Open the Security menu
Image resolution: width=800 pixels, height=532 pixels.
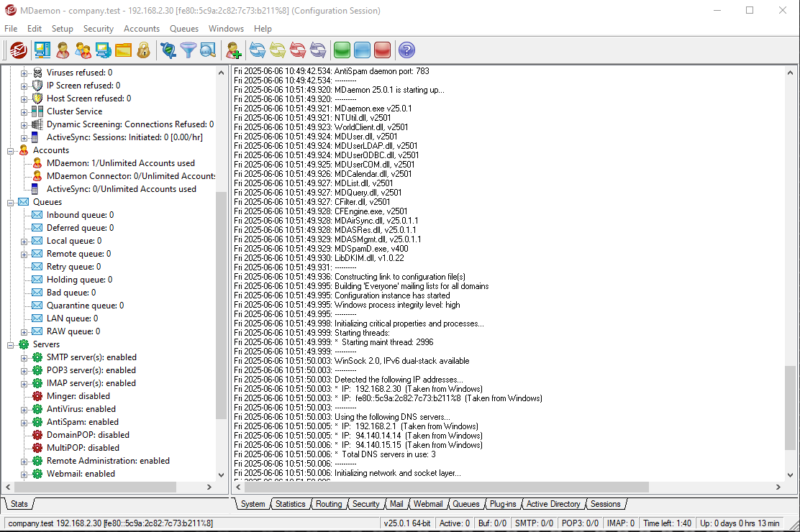coord(98,29)
